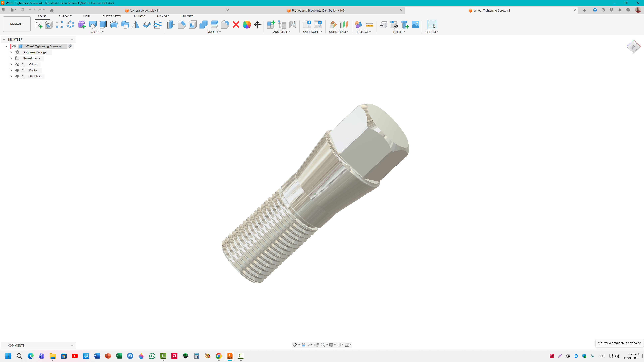The width and height of the screenshot is (644, 362).
Task: Click the Move/Copy arrows icon
Action: 257,24
